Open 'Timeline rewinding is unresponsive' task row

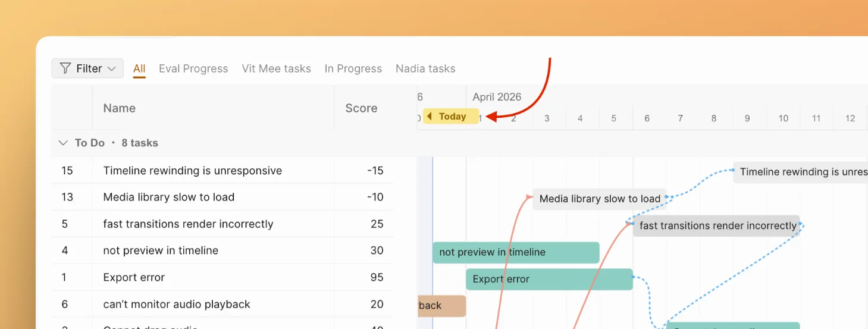click(192, 171)
